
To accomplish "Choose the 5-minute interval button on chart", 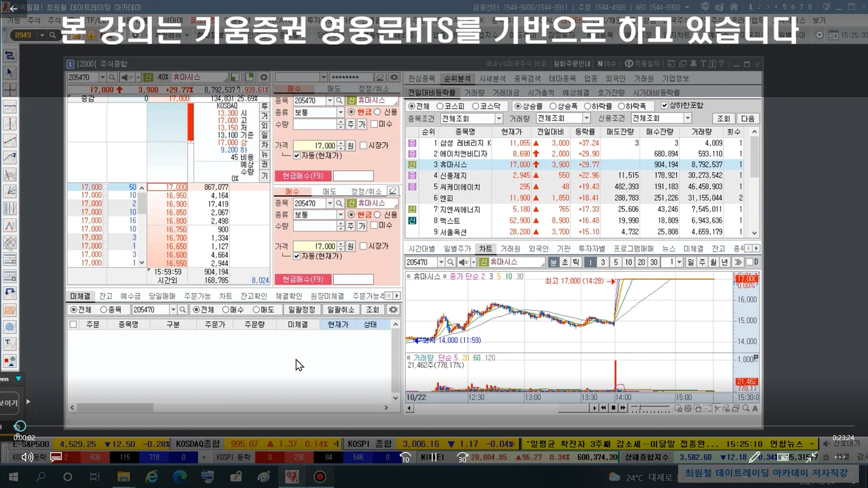I will coord(615,262).
